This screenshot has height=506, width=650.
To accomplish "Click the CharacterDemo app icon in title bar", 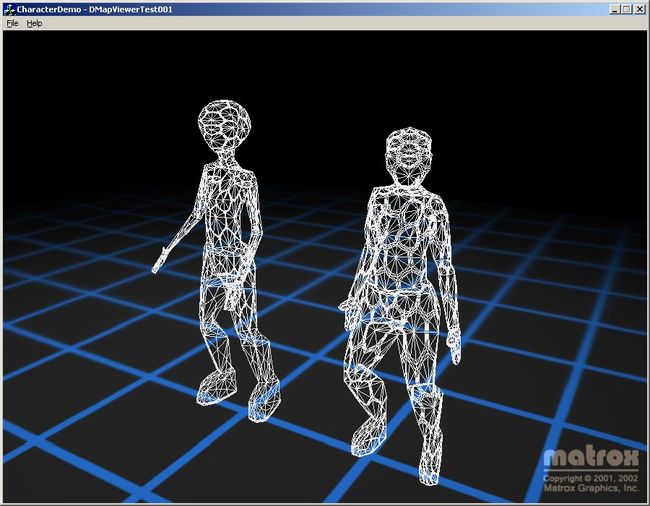I will [10, 9].
